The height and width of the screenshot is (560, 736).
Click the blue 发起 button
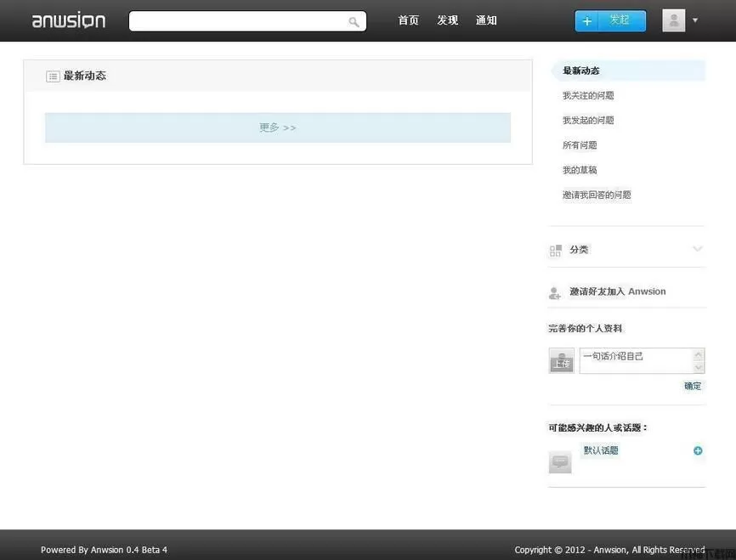click(610, 20)
